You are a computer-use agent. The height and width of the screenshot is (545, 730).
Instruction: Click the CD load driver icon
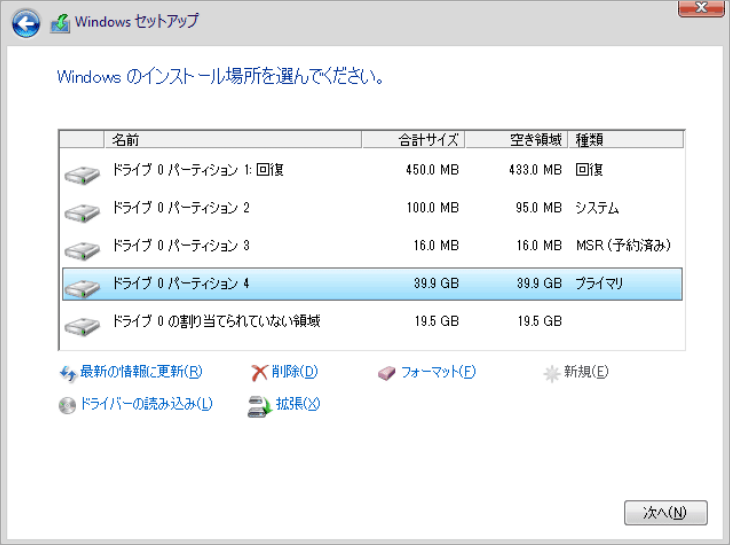(x=67, y=405)
